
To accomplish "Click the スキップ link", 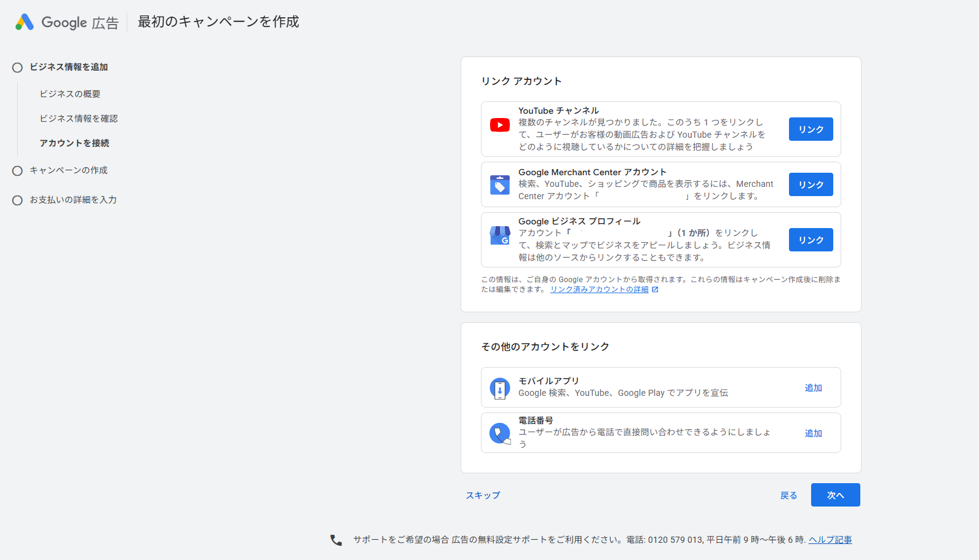I will [483, 495].
